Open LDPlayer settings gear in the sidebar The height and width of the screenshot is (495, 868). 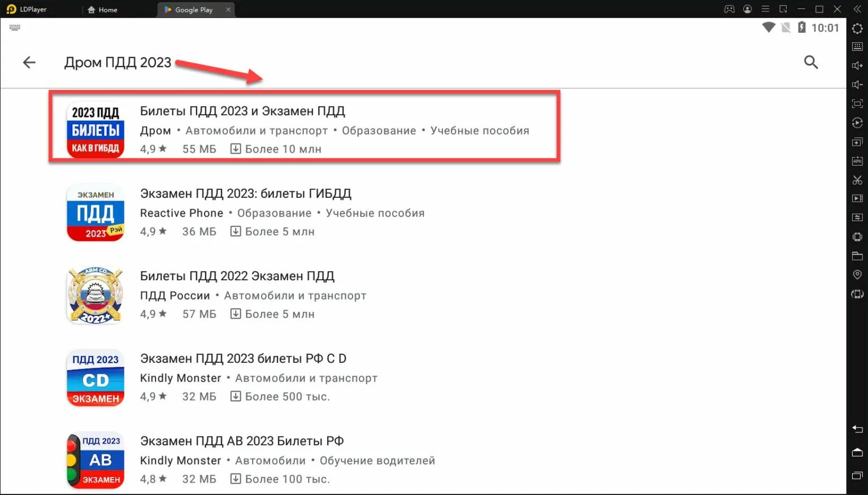click(857, 29)
